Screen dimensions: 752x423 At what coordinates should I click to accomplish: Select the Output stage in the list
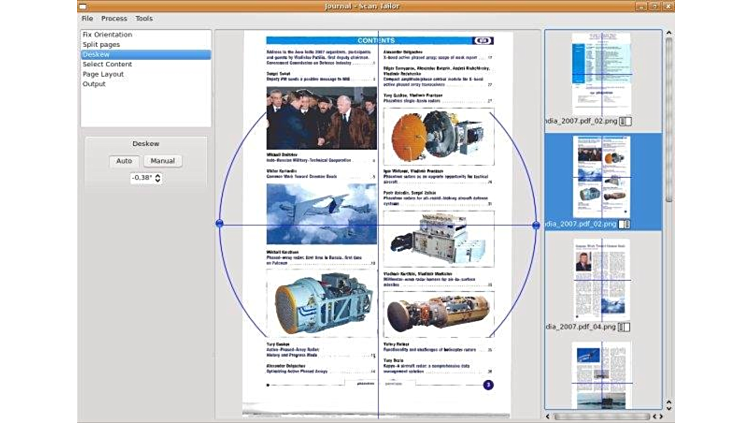[94, 84]
